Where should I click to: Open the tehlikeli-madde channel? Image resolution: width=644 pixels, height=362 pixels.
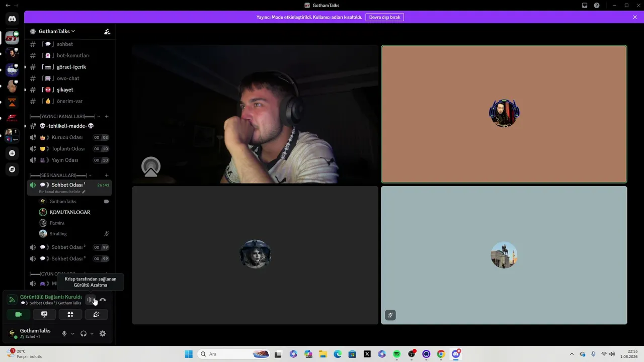pyautogui.click(x=69, y=126)
